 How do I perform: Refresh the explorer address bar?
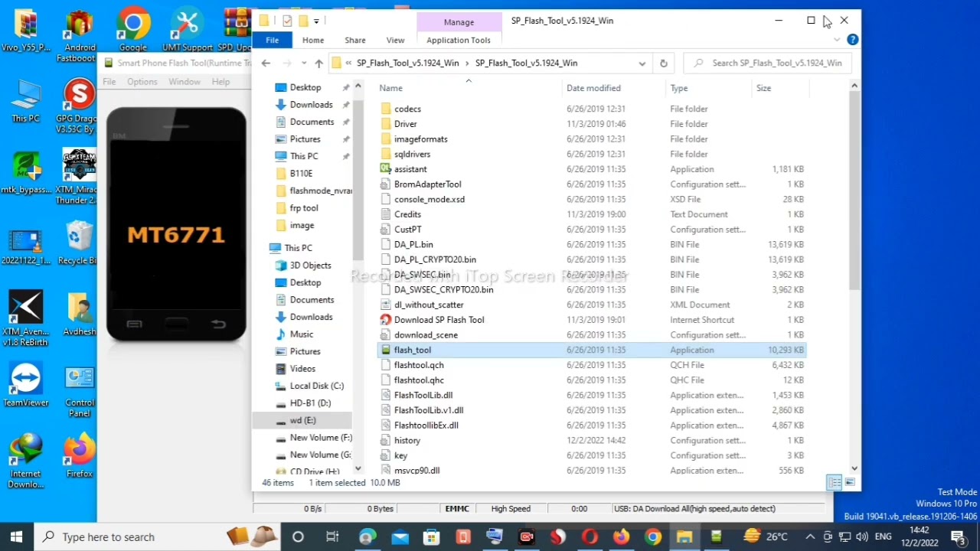tap(664, 64)
